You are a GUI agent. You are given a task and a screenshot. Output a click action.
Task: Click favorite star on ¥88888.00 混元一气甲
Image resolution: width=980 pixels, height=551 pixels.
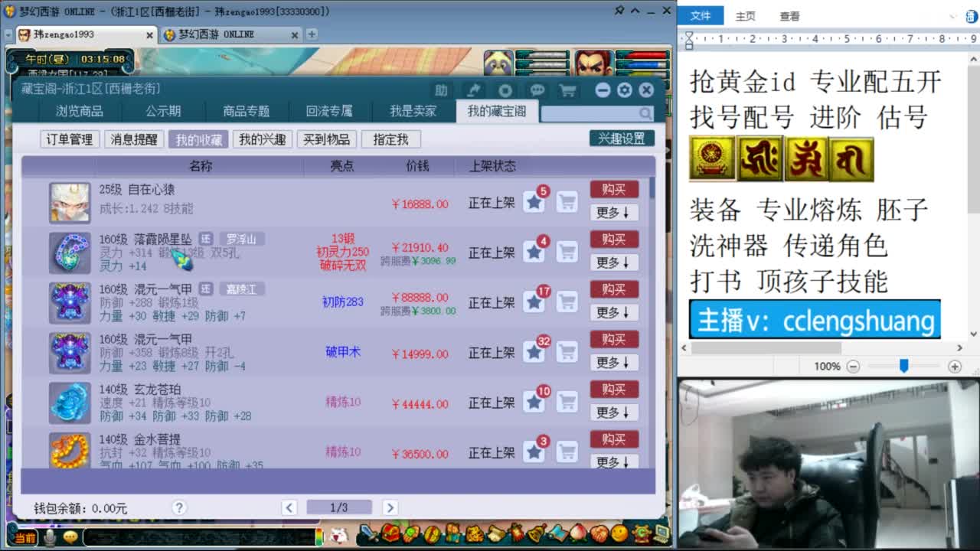tap(534, 302)
